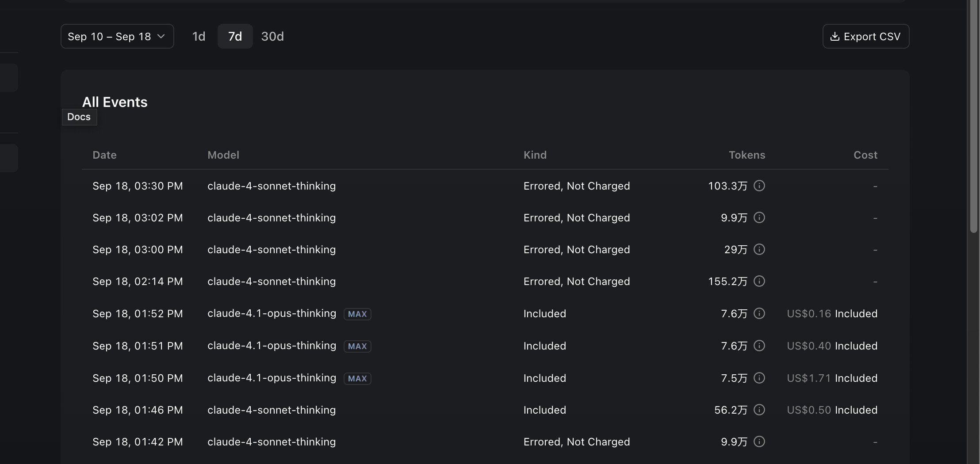View token details for 56.2万 row
Screen dimensions: 980x464
coord(759,410)
